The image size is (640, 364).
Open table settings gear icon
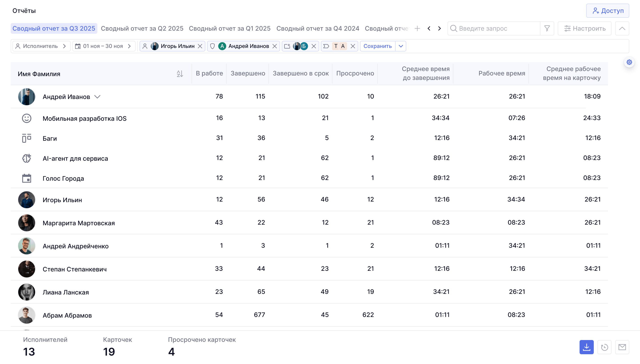tap(629, 62)
